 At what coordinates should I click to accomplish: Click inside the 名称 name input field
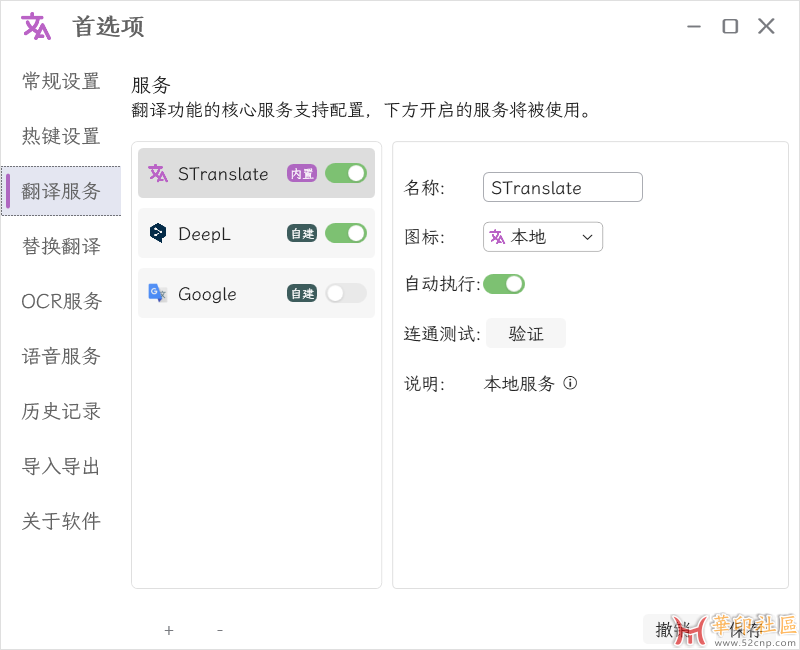[562, 187]
